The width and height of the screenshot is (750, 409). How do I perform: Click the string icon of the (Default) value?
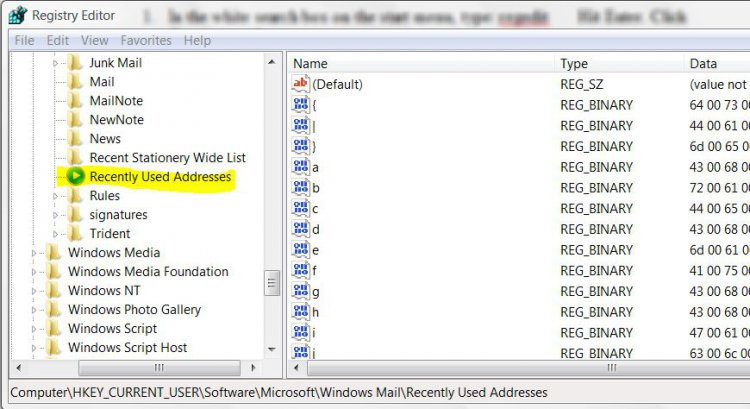click(301, 84)
